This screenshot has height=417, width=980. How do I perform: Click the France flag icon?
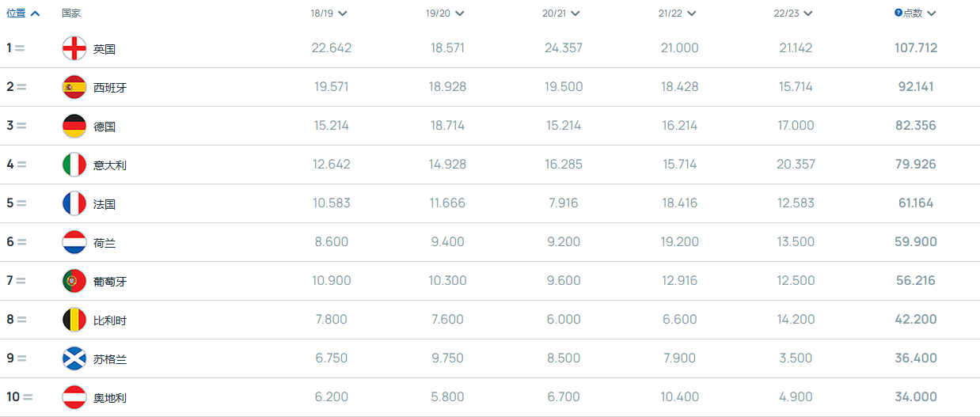(x=74, y=203)
